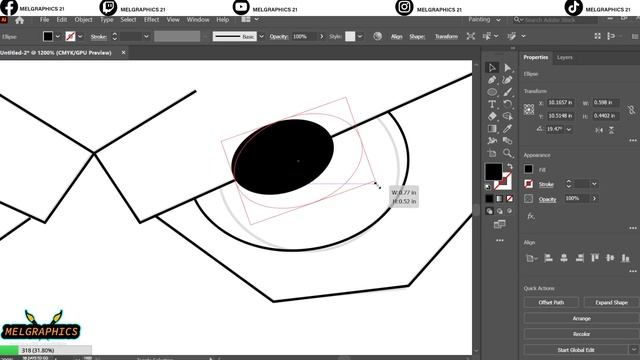Click Start Global Edit button
This screenshot has height=360, width=640.
[x=576, y=350]
